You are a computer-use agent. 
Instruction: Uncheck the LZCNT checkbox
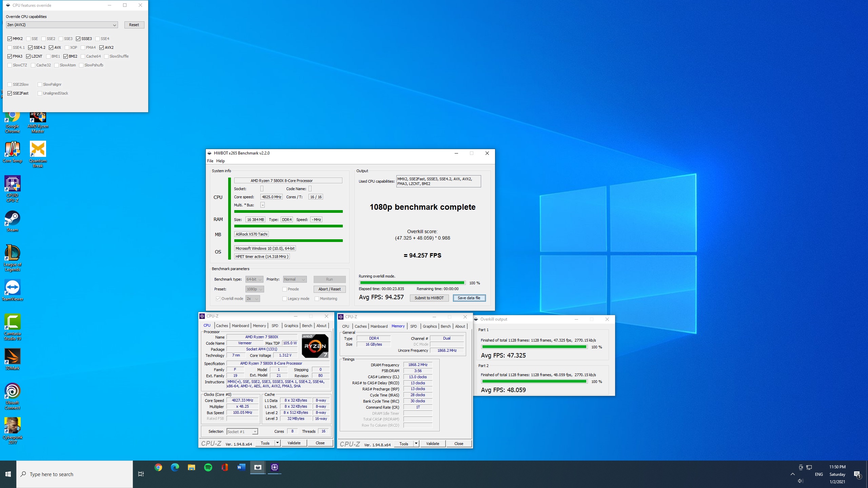click(28, 56)
